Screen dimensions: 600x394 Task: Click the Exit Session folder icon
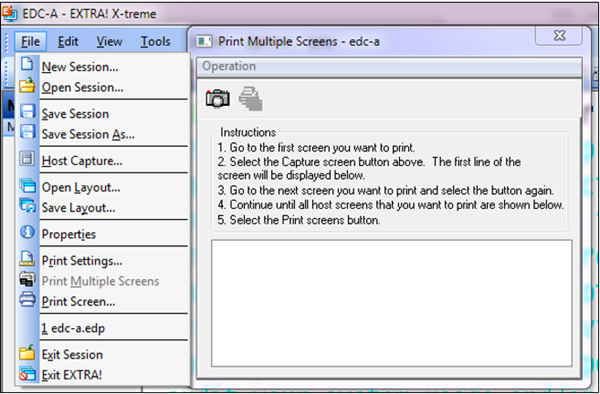(x=27, y=352)
